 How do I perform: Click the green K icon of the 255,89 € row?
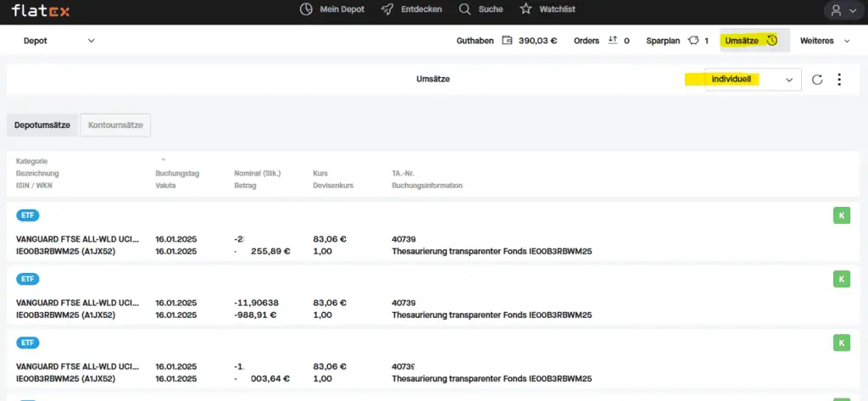pyautogui.click(x=842, y=215)
